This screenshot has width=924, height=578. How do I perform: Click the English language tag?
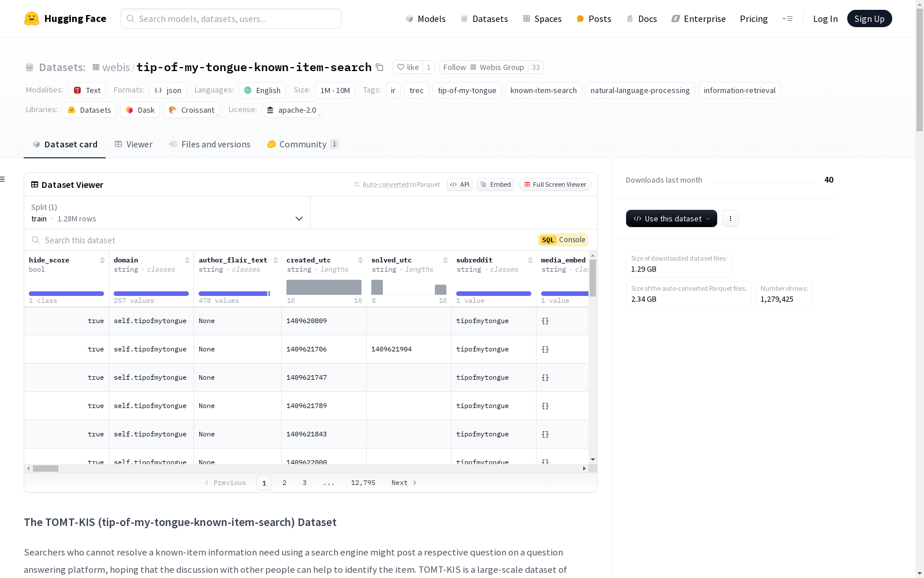(262, 90)
